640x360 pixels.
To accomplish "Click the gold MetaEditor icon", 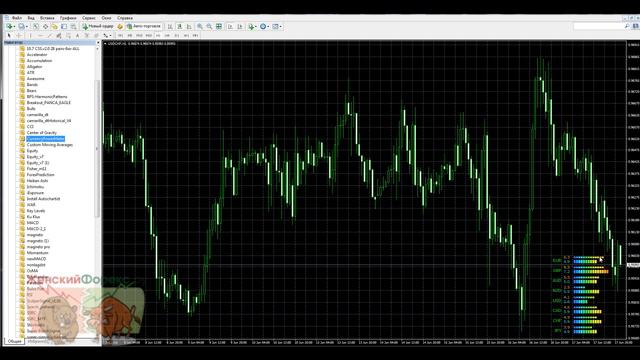I will [x=120, y=27].
